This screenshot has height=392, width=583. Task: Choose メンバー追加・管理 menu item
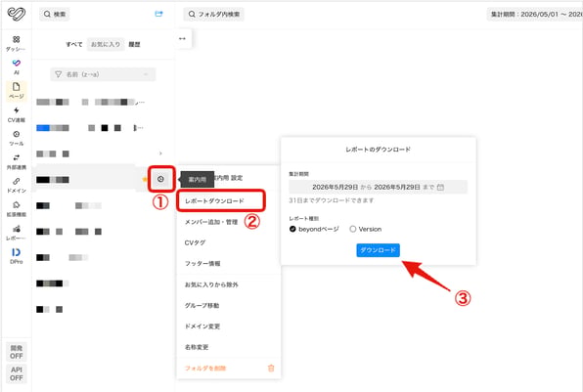click(211, 222)
